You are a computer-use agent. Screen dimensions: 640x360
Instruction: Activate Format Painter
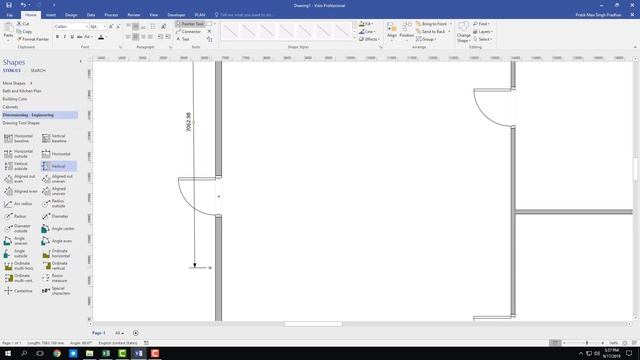33,39
